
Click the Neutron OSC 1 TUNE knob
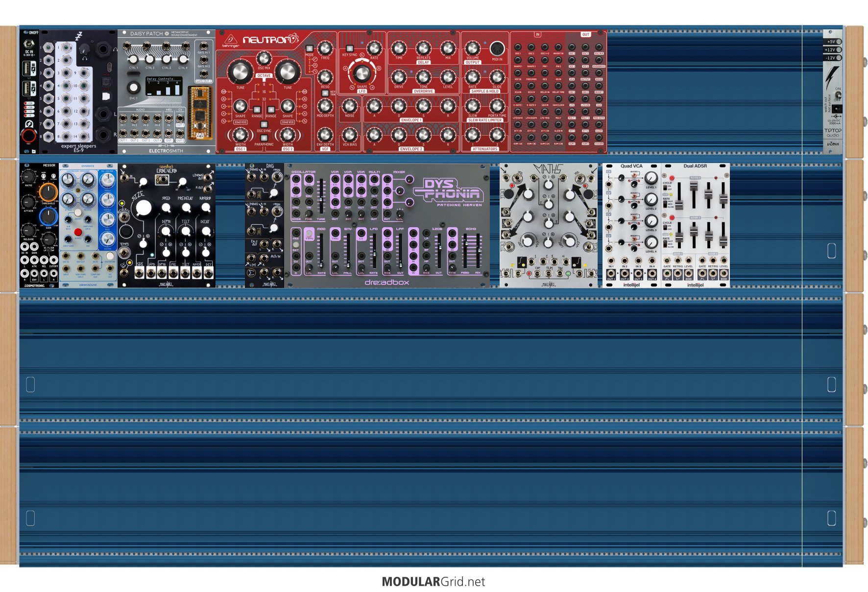point(240,72)
